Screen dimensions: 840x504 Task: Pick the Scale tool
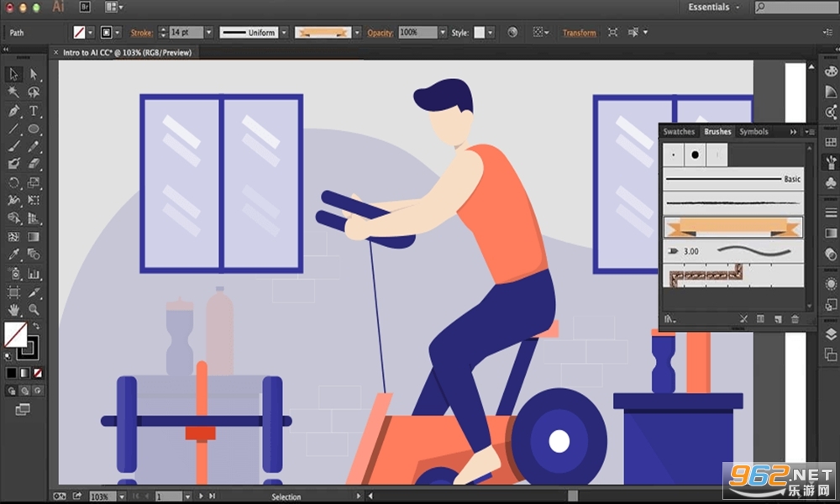pos(34,182)
